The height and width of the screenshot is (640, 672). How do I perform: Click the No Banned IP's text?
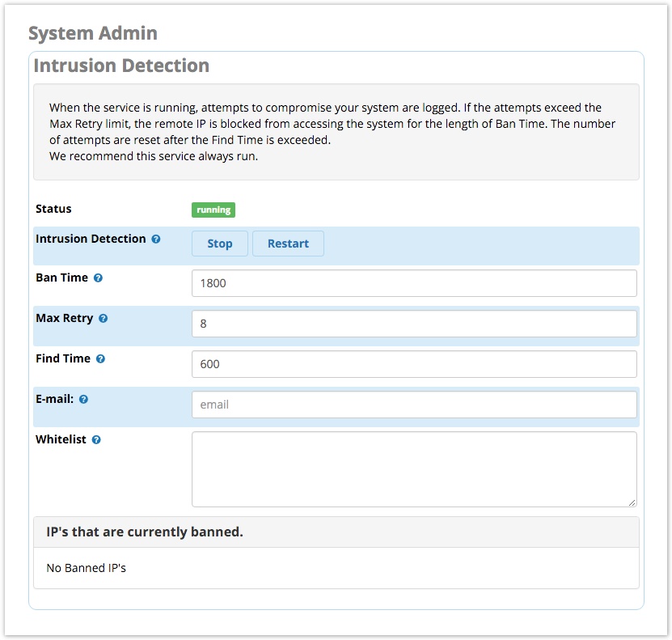(x=87, y=568)
